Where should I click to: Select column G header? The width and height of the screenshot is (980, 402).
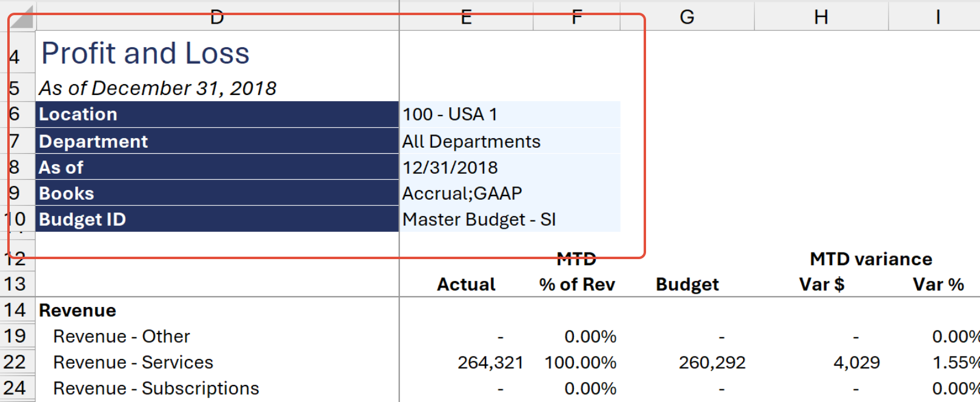[x=687, y=17]
